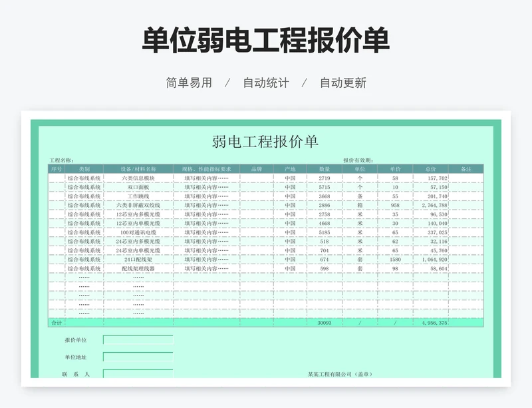
Task: Click the quantity cell 598
Action: (325, 268)
